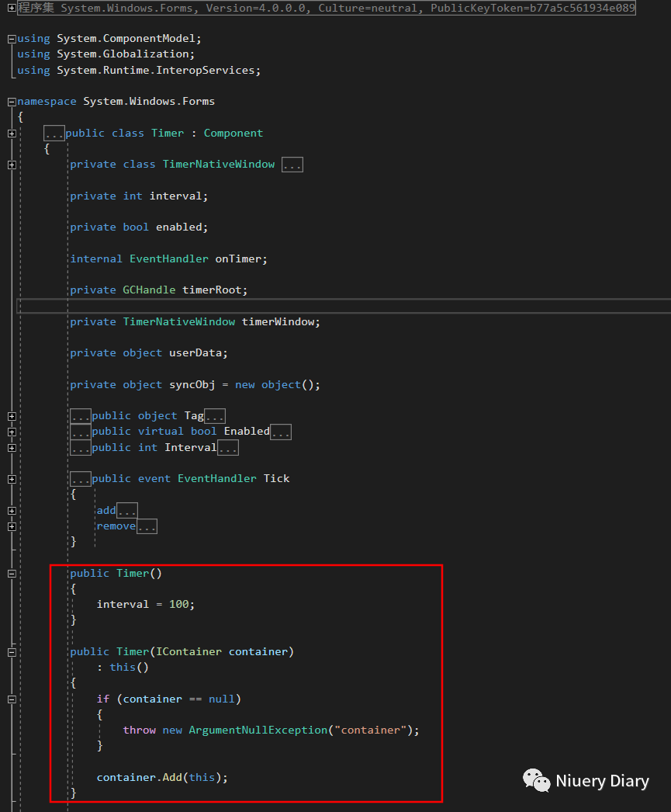
Task: Collapse the Timer(IContainer container) constructor block
Action: point(11,651)
